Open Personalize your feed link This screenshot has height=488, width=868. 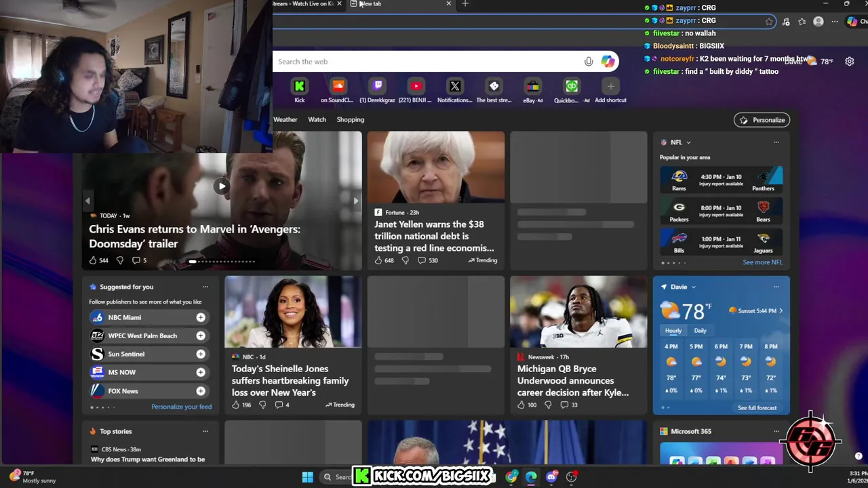[x=181, y=407]
